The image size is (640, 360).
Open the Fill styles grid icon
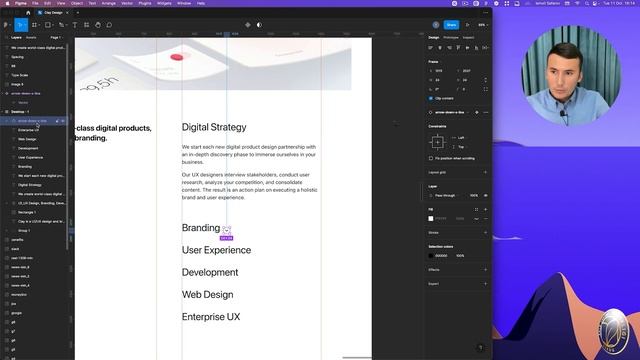point(476,209)
